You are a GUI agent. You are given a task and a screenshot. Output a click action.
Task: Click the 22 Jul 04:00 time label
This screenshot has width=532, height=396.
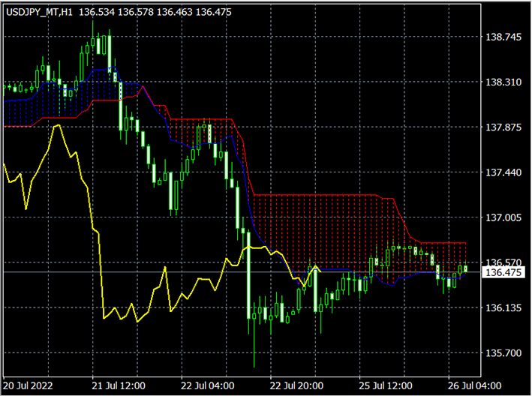coord(207,385)
